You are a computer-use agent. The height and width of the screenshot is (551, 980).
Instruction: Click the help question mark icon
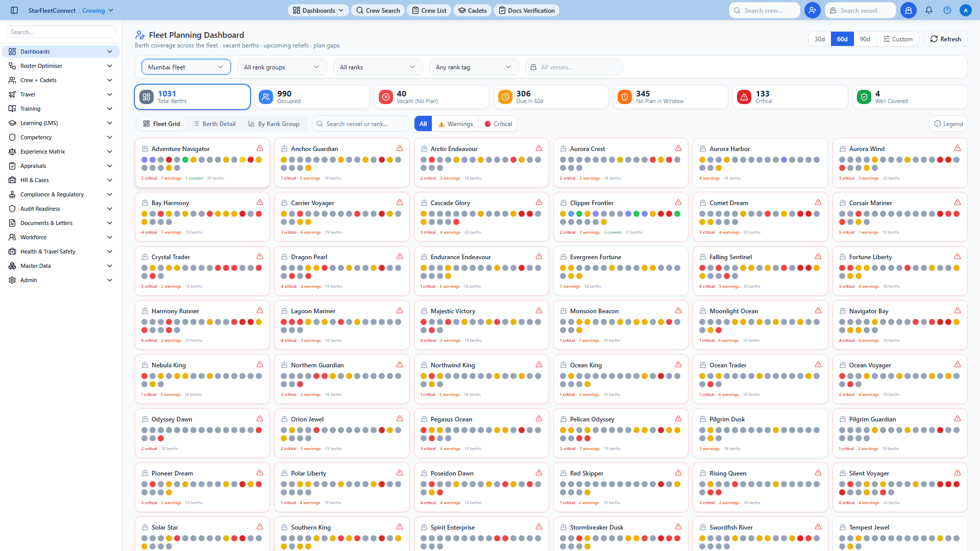pos(947,10)
